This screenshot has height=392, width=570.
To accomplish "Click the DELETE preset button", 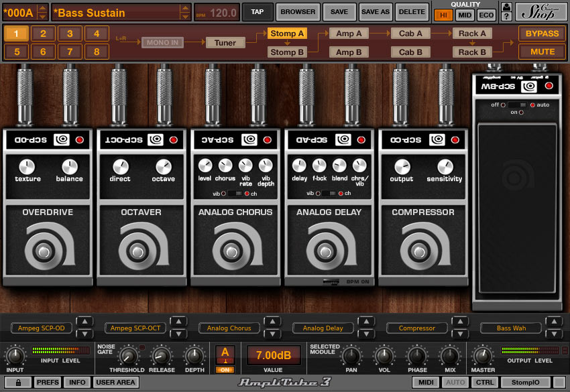I will [412, 12].
